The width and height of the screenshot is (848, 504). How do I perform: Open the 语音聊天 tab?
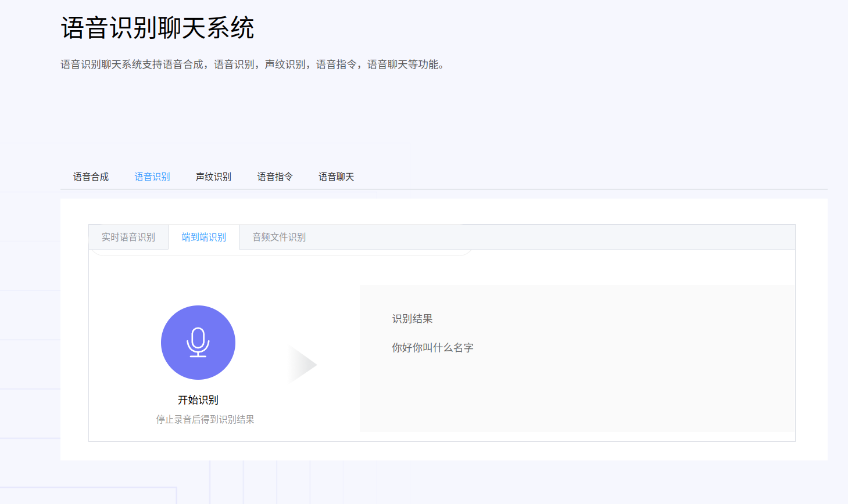(336, 177)
